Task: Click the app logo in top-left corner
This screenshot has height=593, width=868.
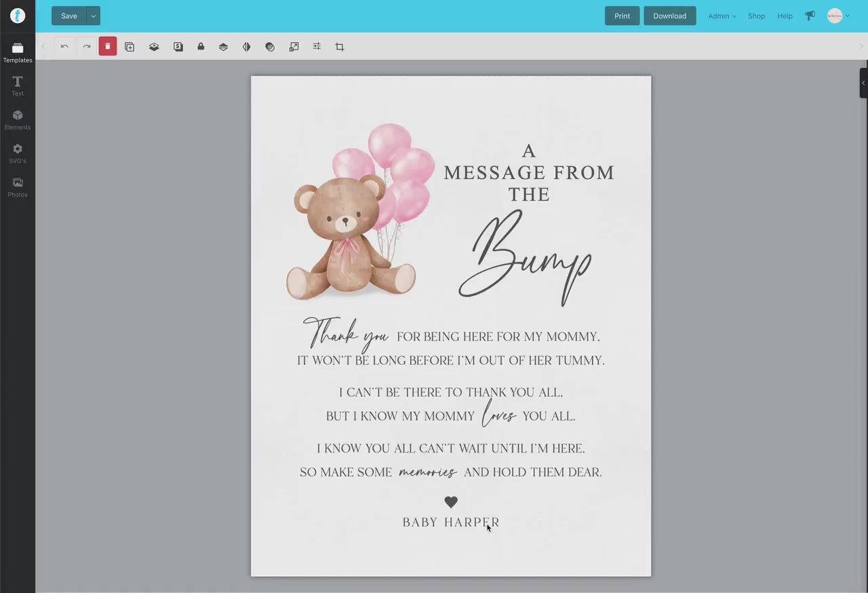Action: 18,16
